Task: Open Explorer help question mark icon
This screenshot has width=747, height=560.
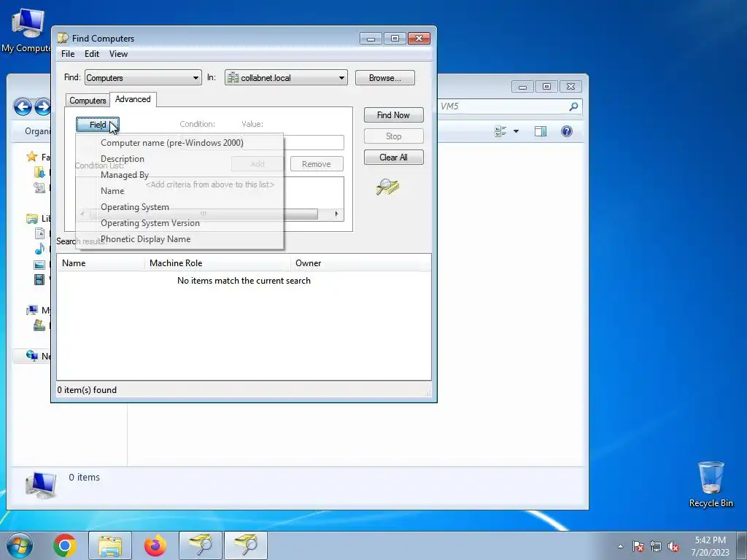Action: 566,131
